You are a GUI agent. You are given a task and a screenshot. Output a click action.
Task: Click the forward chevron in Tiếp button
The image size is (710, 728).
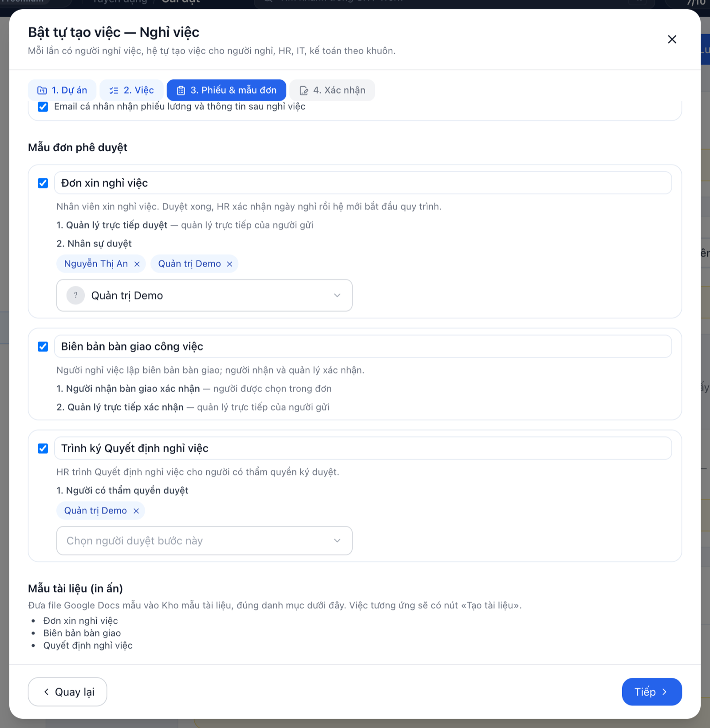[664, 692]
